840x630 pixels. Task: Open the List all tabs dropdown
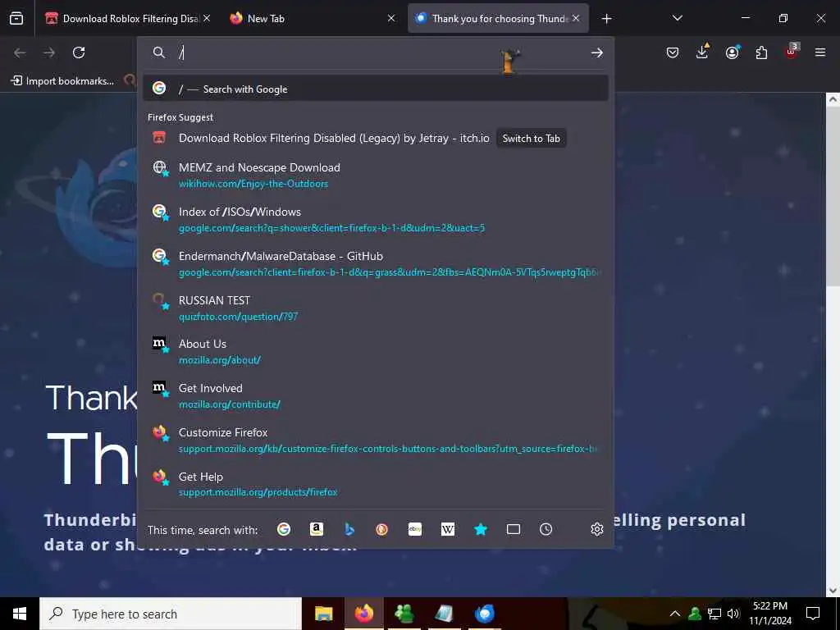point(677,18)
